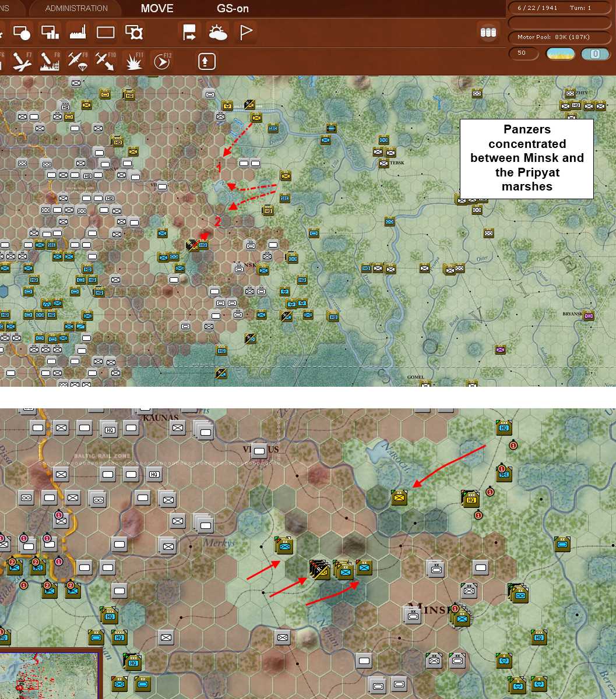
Task: Open the factory production icon
Action: click(x=78, y=32)
